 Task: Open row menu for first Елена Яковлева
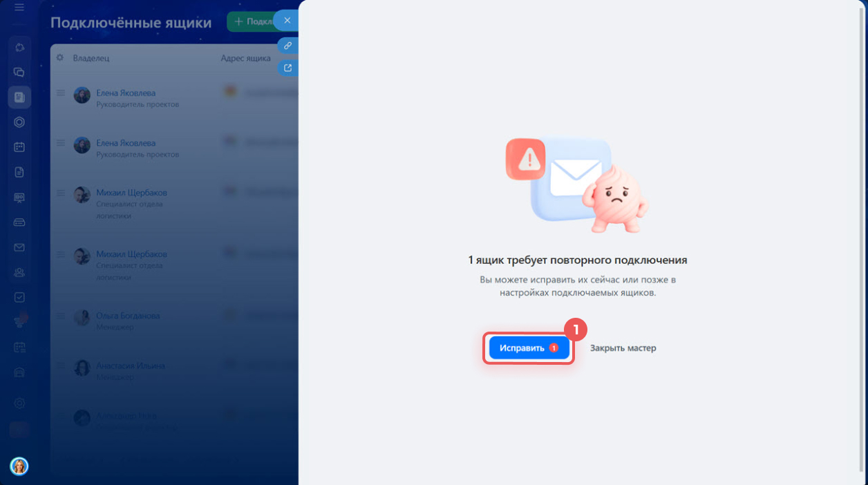click(x=61, y=93)
